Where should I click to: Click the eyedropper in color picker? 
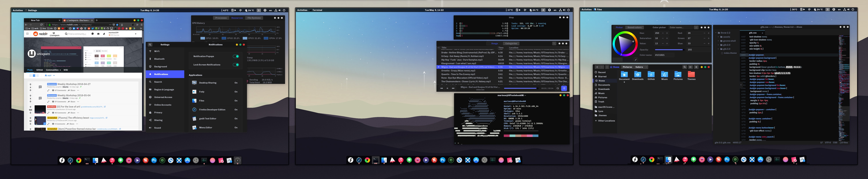click(636, 60)
